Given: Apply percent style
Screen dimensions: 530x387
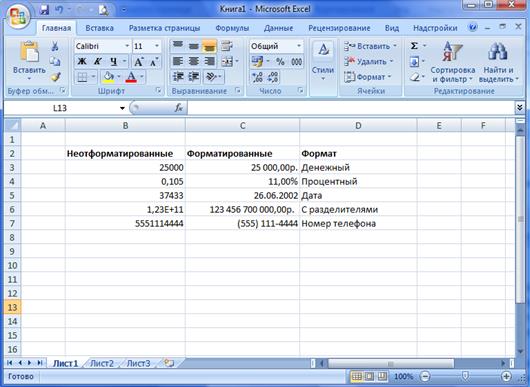Looking at the screenshot, I should (x=280, y=62).
